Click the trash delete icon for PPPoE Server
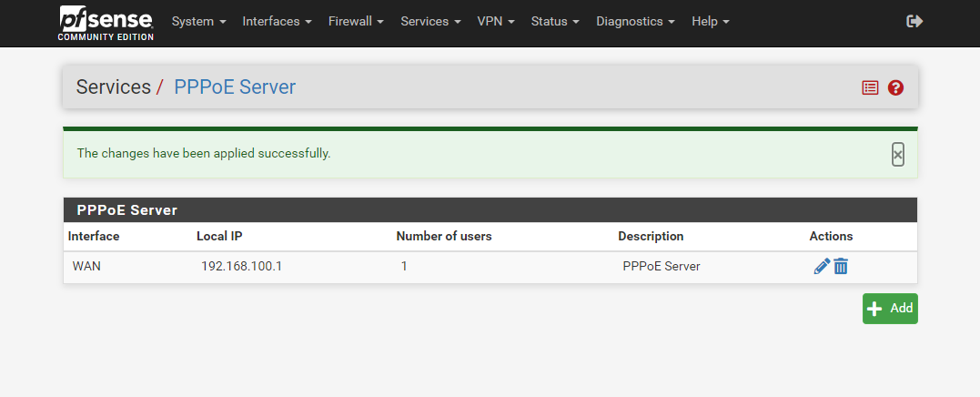Image resolution: width=980 pixels, height=397 pixels. (841, 267)
